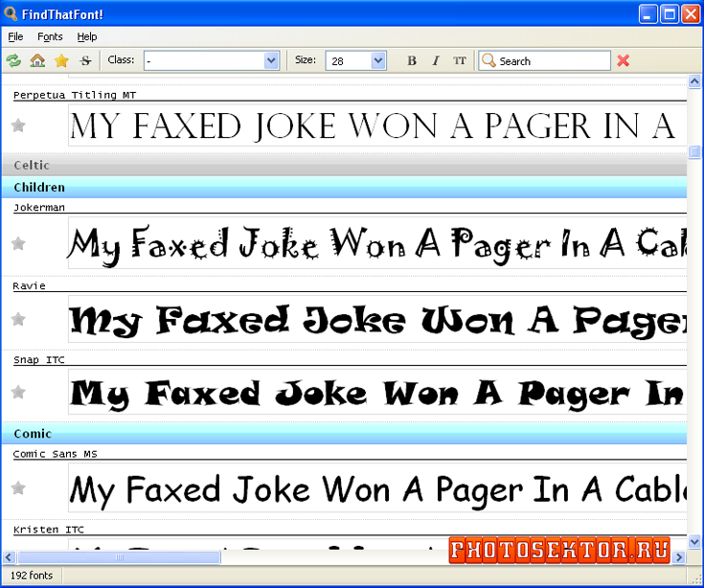Click the magnifier icon in search box

[488, 60]
